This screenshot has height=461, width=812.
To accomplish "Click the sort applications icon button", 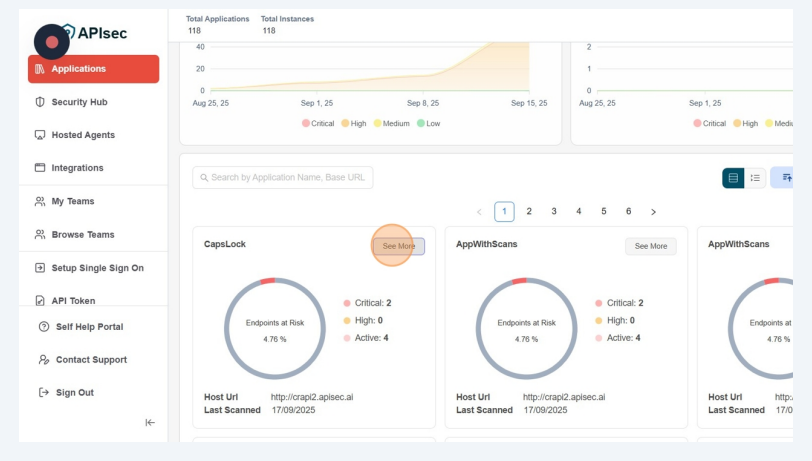I will (x=785, y=178).
